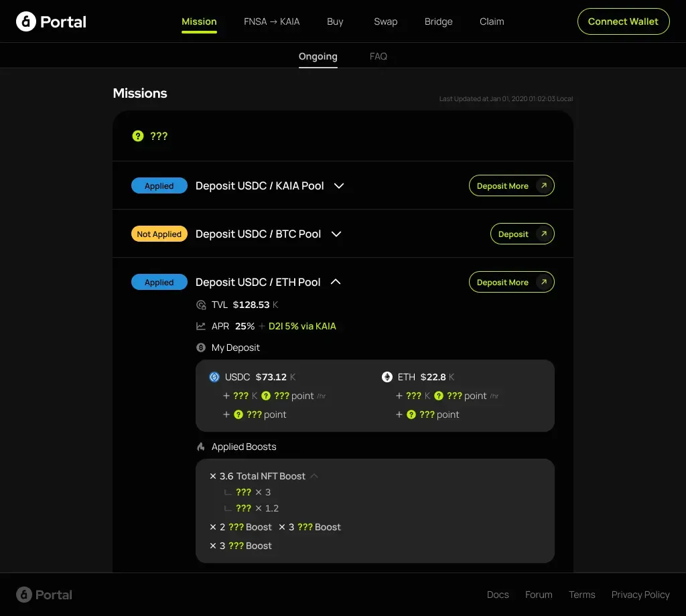Collapse the Deposit USDC / ETH Pool row
Viewport: 686px width, 616px height.
pos(336,282)
